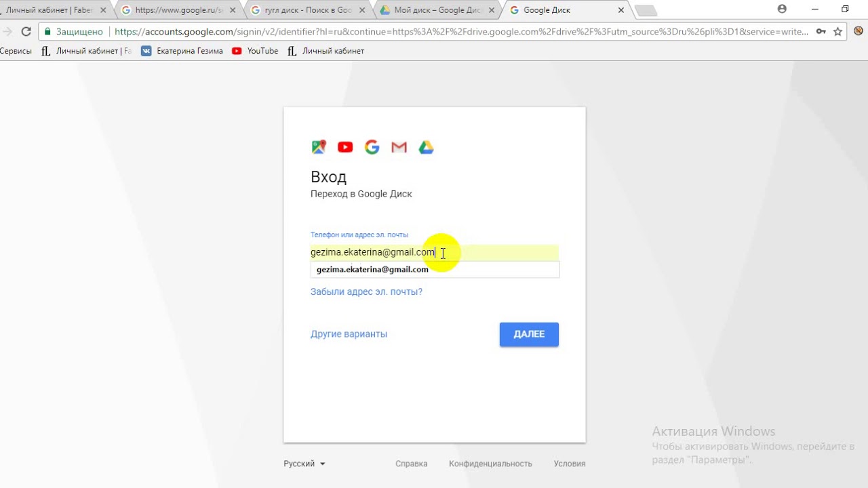
Task: Click the extension icon right of the address bar
Action: tap(858, 31)
